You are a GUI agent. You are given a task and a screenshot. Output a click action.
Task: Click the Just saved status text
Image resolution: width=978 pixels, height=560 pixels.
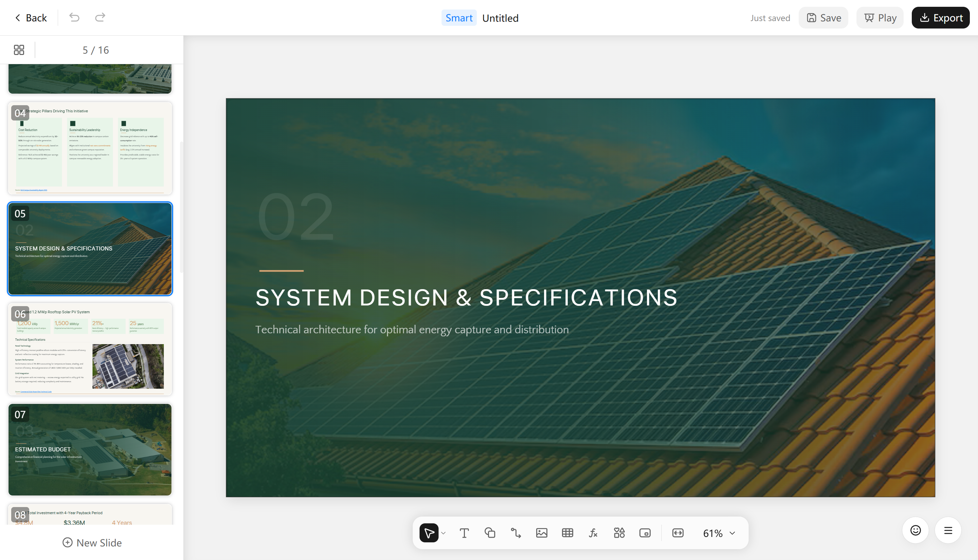770,18
